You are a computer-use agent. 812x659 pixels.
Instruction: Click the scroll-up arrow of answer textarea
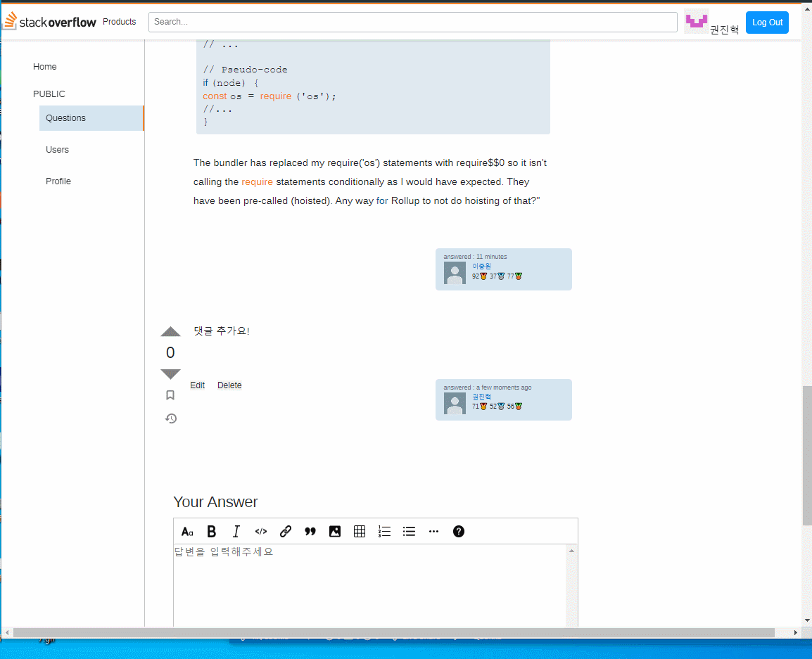pos(572,550)
